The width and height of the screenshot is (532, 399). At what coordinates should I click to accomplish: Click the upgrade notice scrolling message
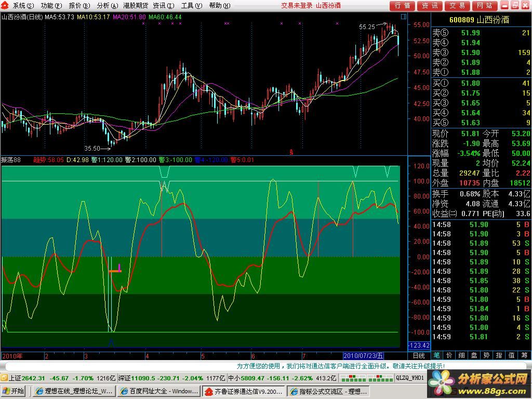340,366
